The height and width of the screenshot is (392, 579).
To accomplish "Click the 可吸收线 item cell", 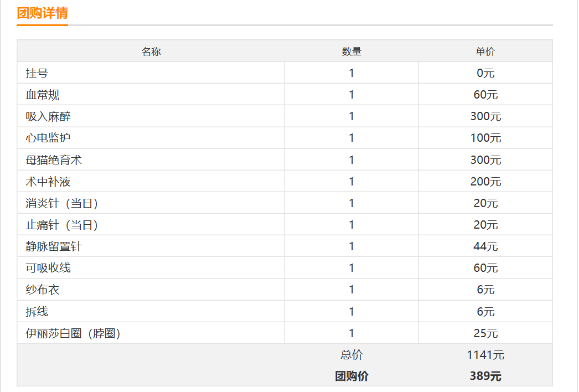I will tap(151, 268).
